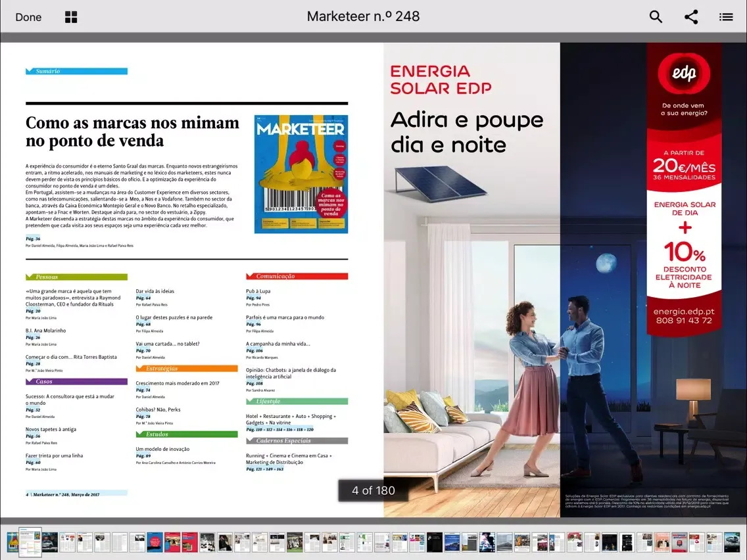Select the Marketeer cover thumbnail starting the strip

coord(12,542)
